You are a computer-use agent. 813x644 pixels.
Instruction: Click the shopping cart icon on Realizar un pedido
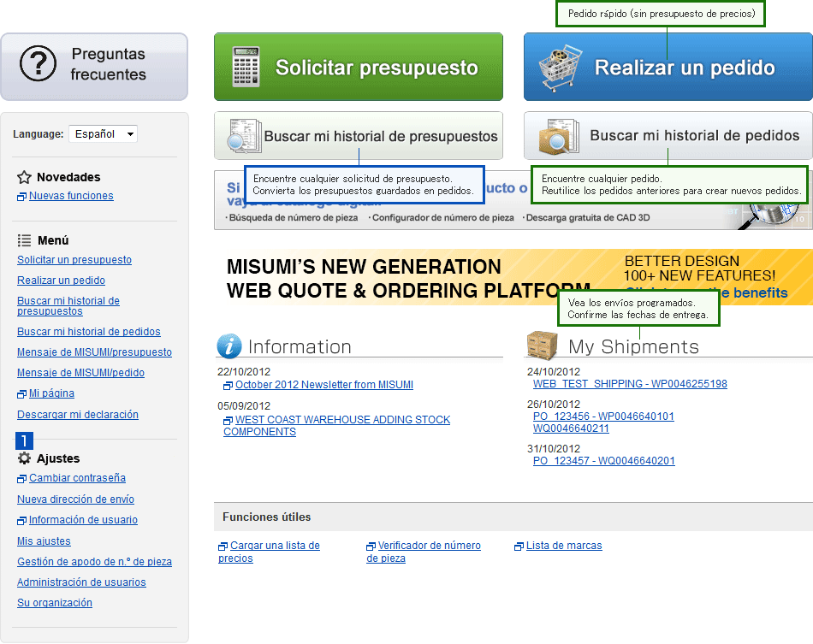coord(560,68)
